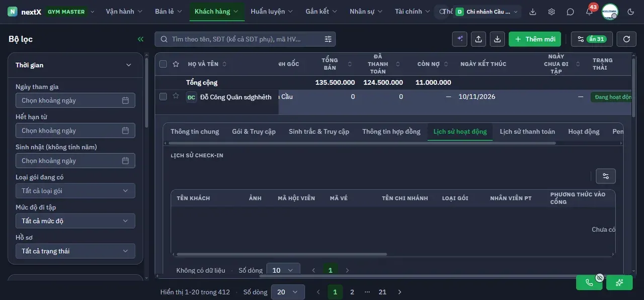Open the download icon in the top navigation bar
The image size is (644, 300).
[x=533, y=12]
